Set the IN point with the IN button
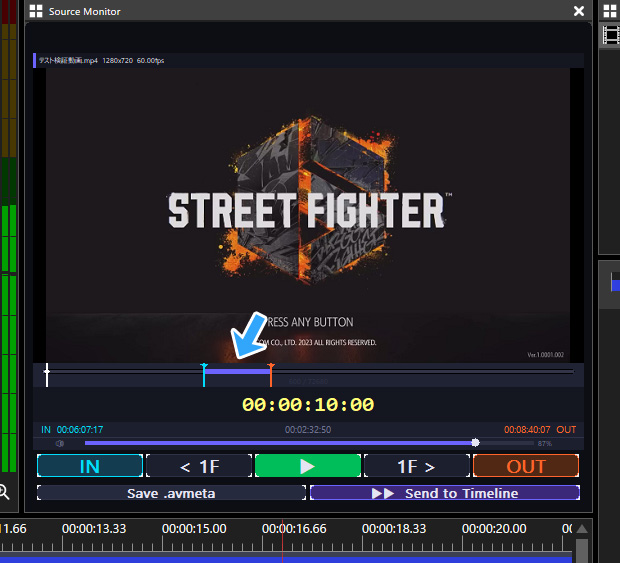This screenshot has width=620, height=563. pos(90,466)
